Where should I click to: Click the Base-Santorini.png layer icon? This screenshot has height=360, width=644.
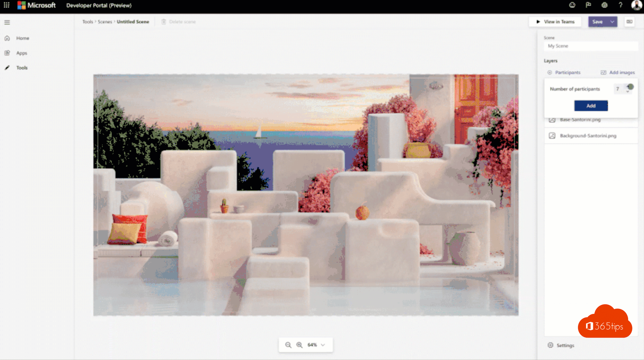point(552,119)
